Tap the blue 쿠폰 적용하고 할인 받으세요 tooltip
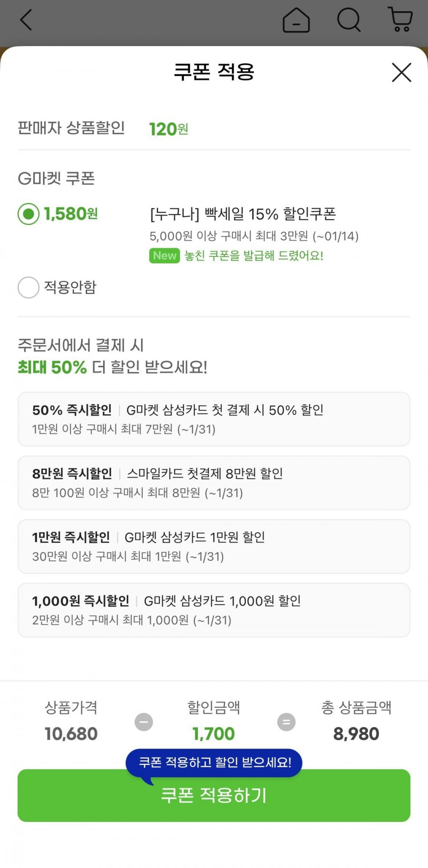This screenshot has width=428, height=868. tap(214, 762)
